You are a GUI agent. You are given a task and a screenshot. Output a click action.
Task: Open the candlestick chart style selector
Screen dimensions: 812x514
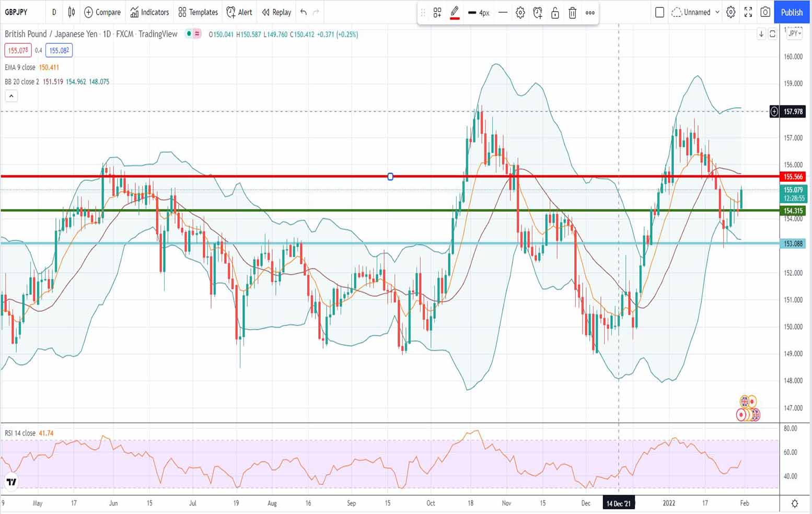click(72, 12)
